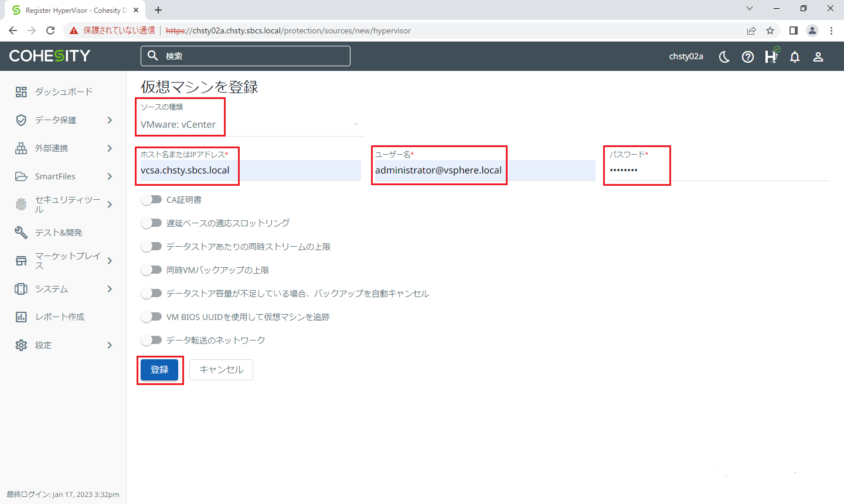Click the 設定 gear icon
Image resolution: width=844 pixels, height=504 pixels.
(21, 345)
